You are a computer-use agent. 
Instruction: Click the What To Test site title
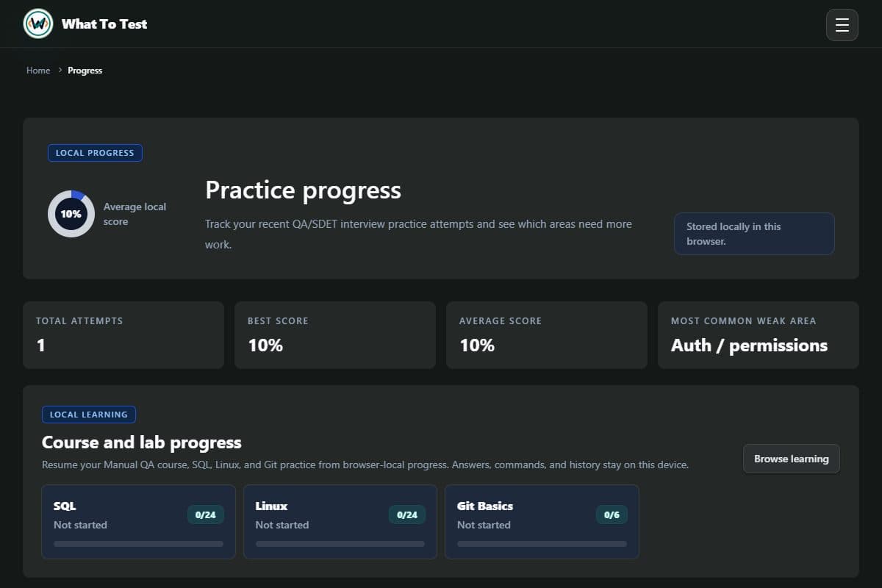pos(104,24)
